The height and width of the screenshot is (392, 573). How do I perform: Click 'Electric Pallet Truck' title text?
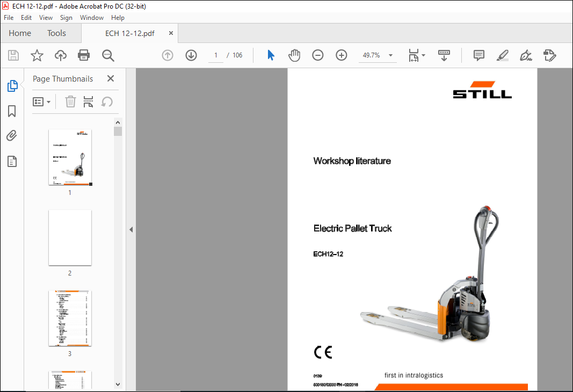click(x=353, y=228)
